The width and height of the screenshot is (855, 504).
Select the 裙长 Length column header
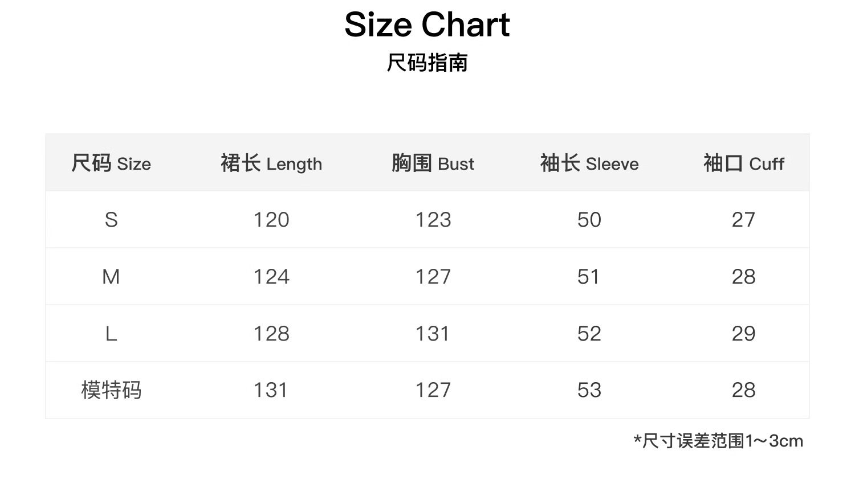(x=271, y=163)
